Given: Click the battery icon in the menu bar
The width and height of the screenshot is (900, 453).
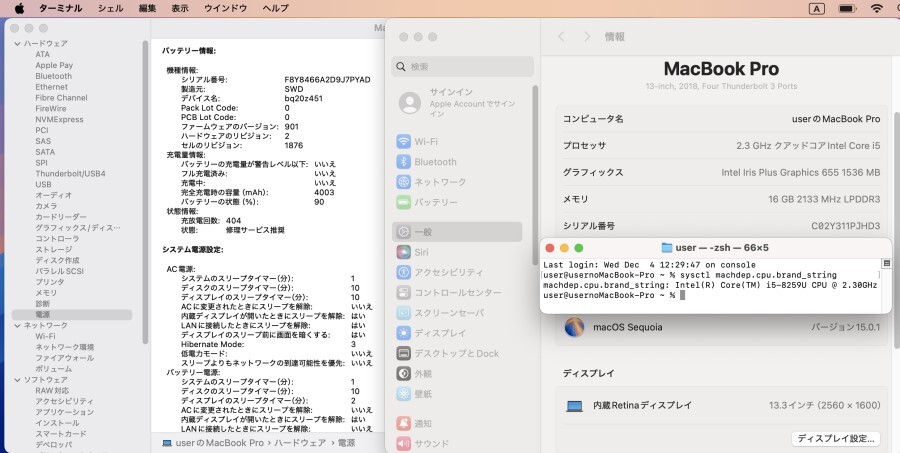Looking at the screenshot, I should pyautogui.click(x=847, y=8).
